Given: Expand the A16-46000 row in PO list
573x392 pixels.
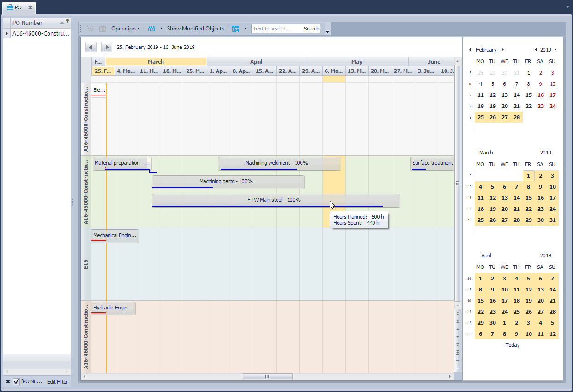Looking at the screenshot, I should (x=6, y=33).
